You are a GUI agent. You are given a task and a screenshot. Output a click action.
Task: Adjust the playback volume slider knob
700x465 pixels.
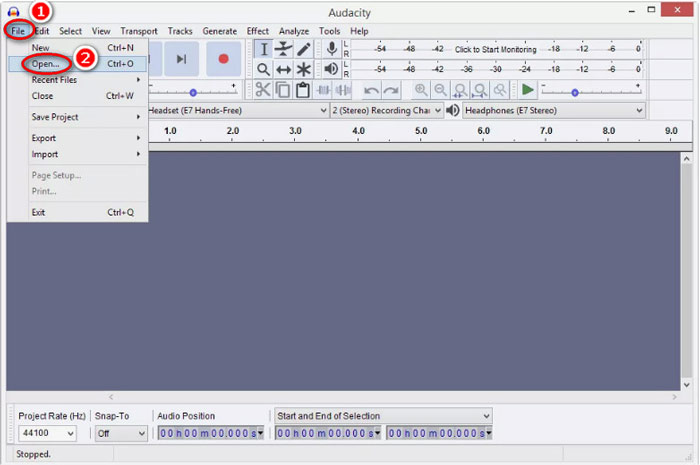(193, 93)
